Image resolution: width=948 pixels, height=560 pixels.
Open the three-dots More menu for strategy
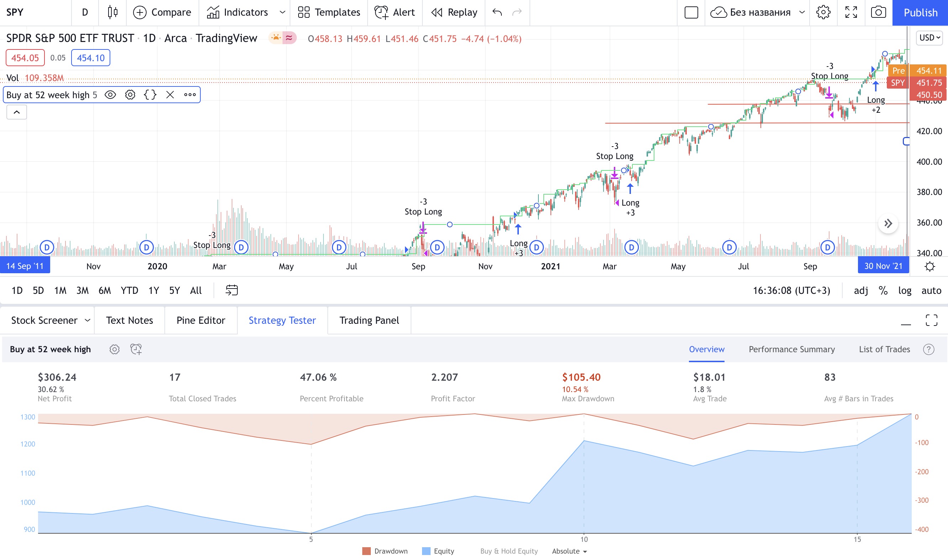190,95
